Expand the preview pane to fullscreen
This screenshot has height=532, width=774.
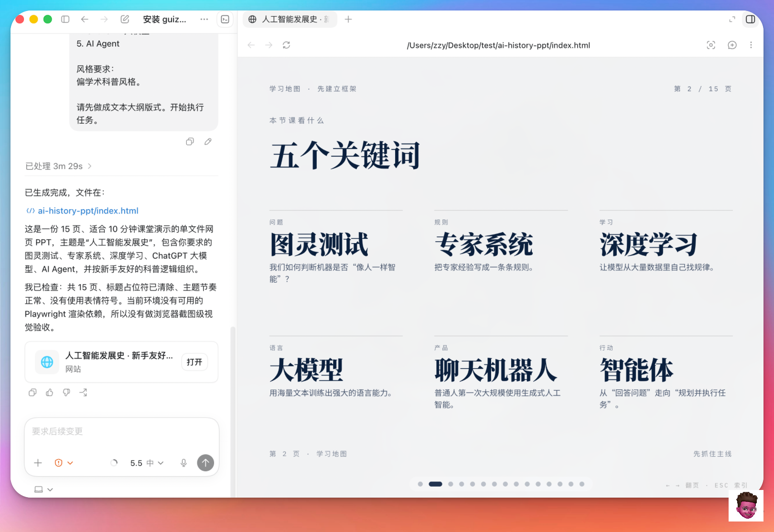tap(732, 19)
